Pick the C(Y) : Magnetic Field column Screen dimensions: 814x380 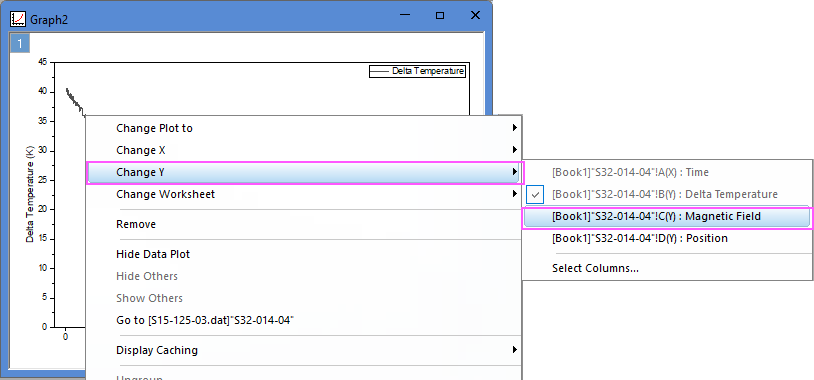point(667,216)
